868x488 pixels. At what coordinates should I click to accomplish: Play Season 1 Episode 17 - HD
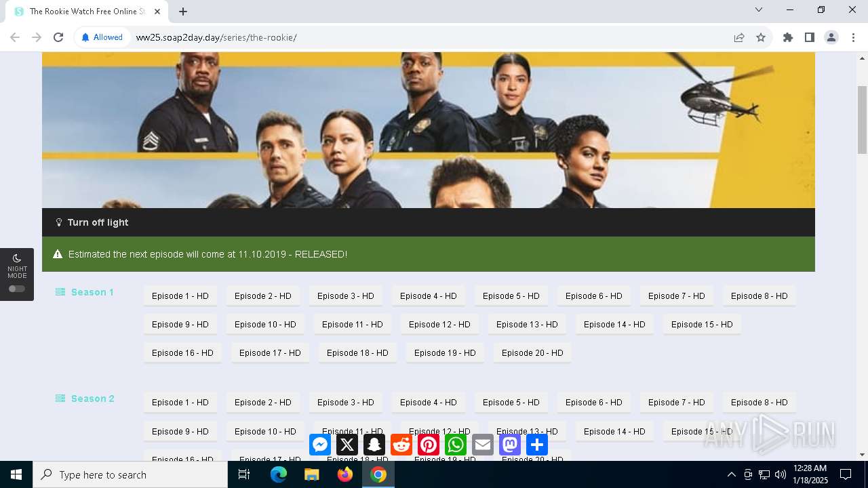270,353
